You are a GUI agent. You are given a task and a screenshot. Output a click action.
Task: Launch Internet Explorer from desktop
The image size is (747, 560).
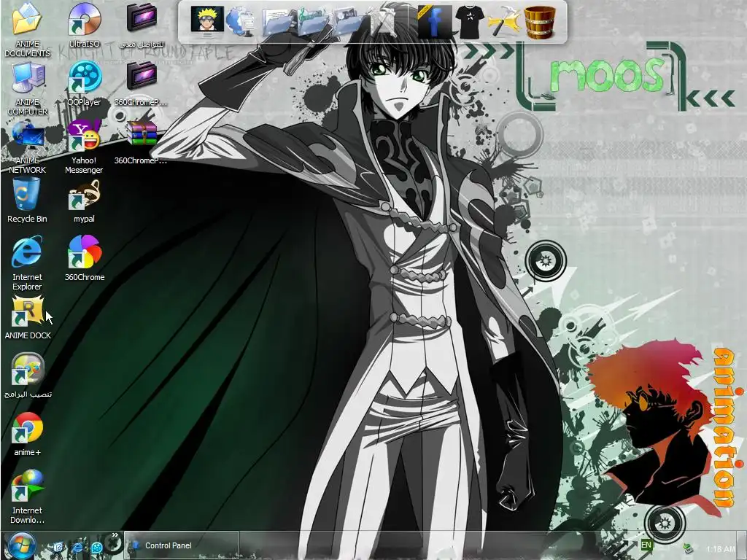pyautogui.click(x=27, y=252)
